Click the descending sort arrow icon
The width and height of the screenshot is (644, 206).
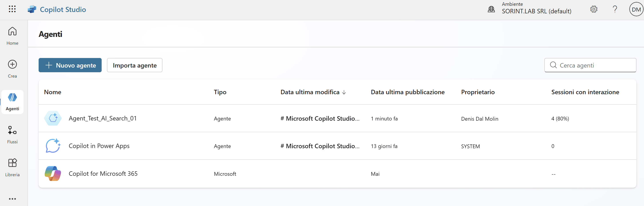tap(344, 92)
